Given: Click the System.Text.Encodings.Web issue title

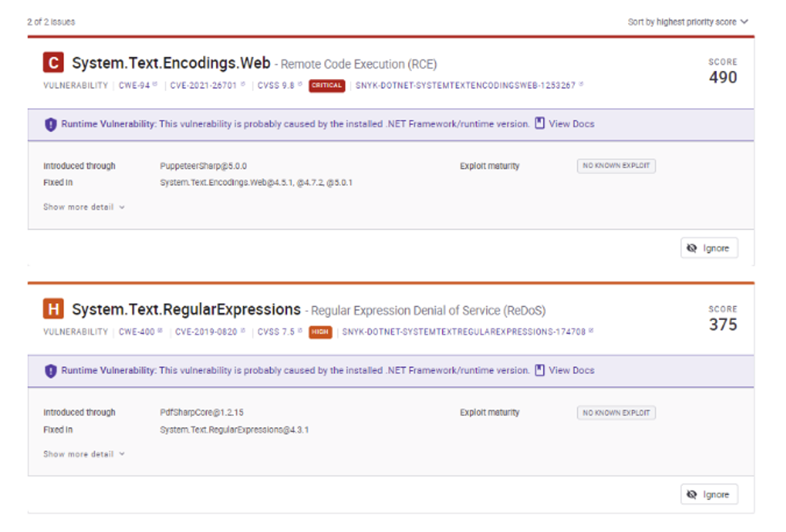Looking at the screenshot, I should (x=171, y=64).
